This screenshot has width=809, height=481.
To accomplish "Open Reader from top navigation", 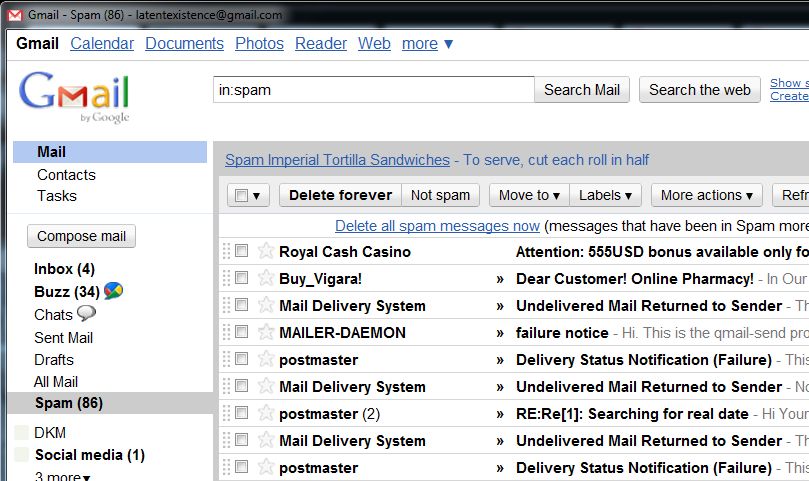I will [321, 44].
